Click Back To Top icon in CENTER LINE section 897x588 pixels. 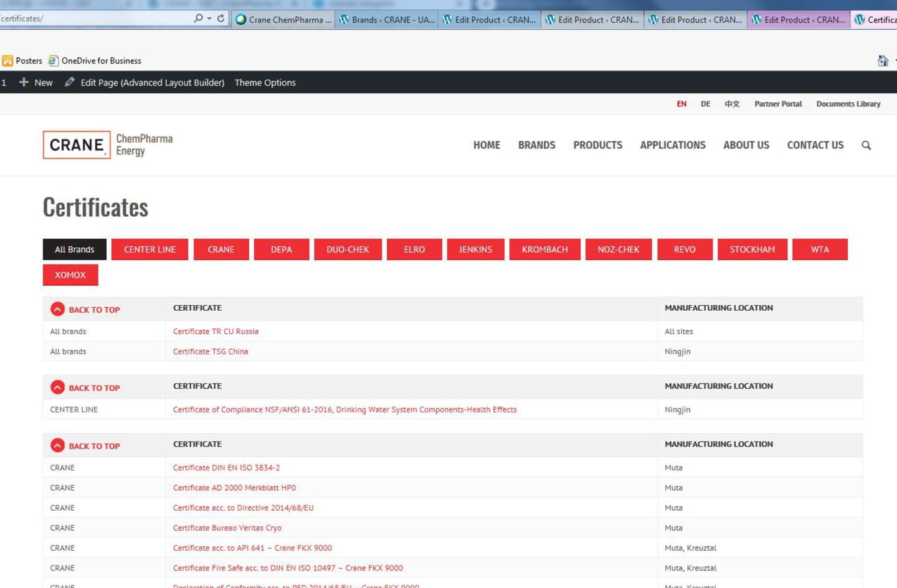[x=57, y=387]
